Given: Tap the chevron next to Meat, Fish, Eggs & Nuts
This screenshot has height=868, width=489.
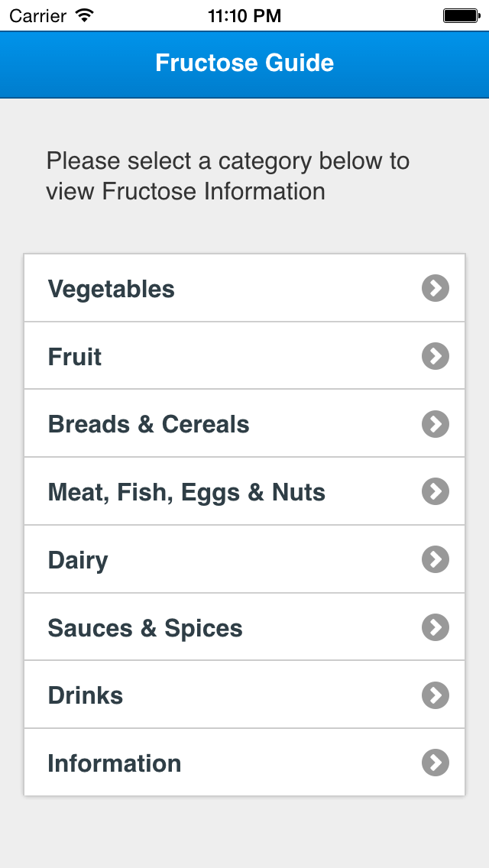Looking at the screenshot, I should click(x=435, y=492).
